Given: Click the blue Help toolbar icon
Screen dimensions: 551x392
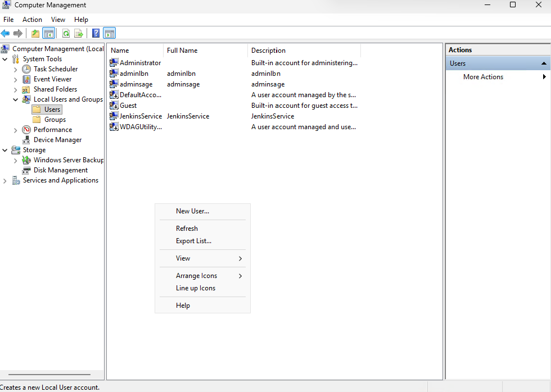Looking at the screenshot, I should (x=96, y=33).
